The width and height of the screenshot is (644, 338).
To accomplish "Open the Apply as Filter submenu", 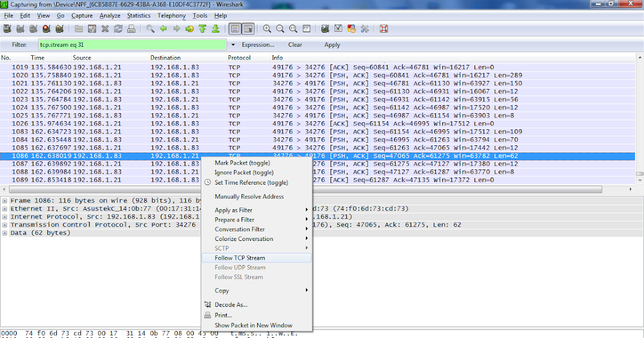I will [x=256, y=210].
